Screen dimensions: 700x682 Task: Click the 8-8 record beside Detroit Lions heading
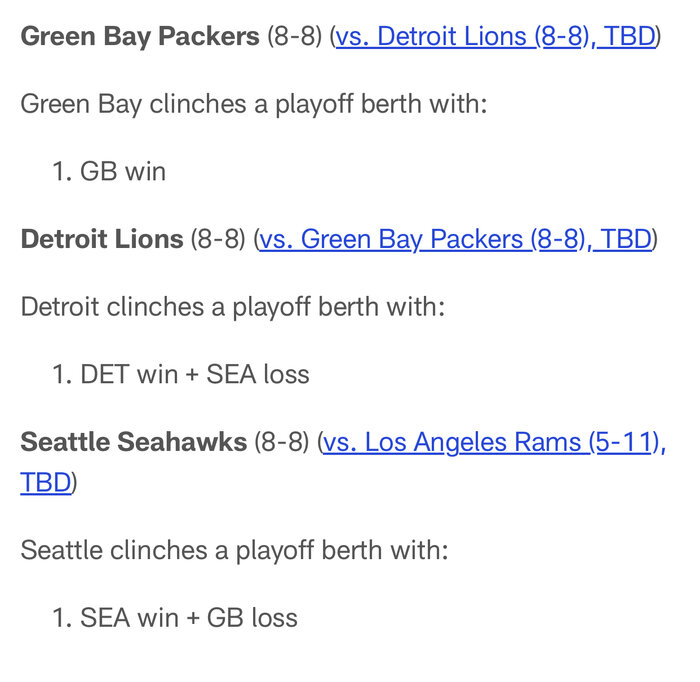coord(218,240)
